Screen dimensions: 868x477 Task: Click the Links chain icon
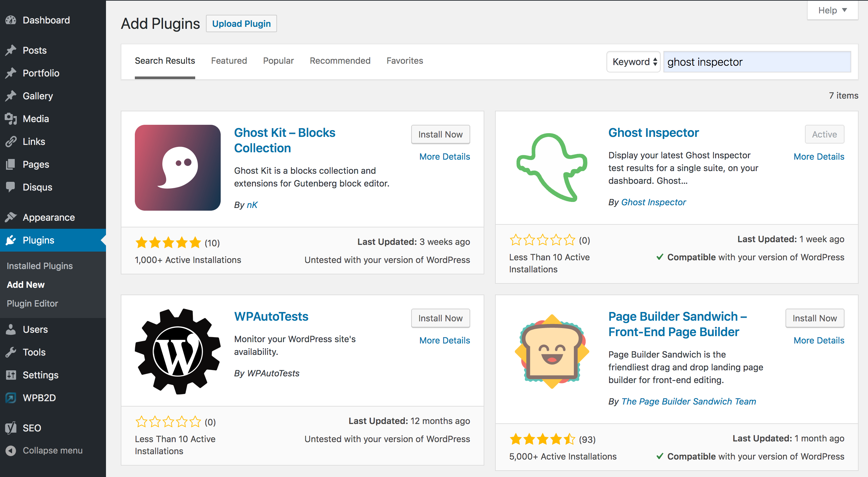point(11,142)
